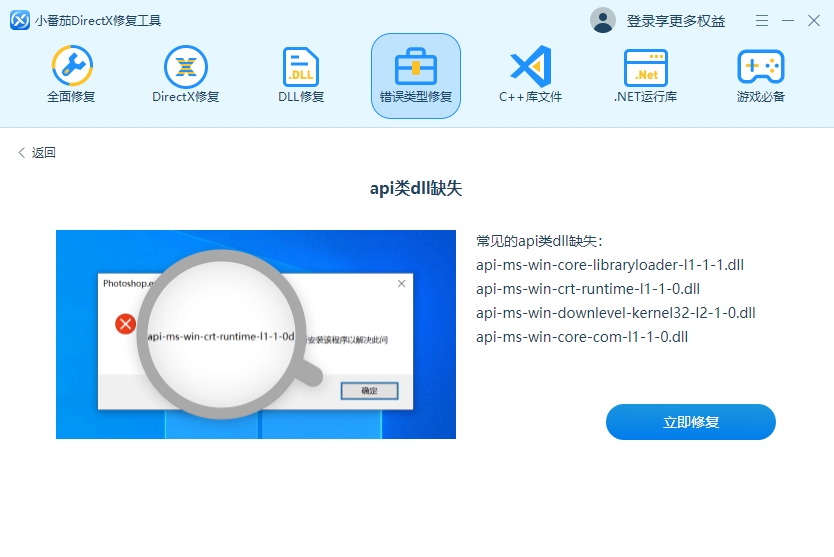834x557 pixels.
Task: Click 登录享更多权益 login link
Action: pos(675,21)
